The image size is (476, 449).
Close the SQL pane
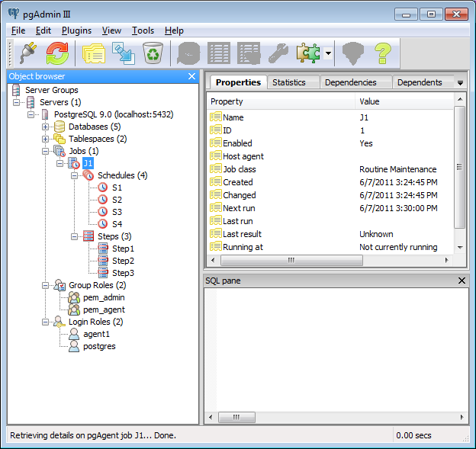[x=461, y=281]
